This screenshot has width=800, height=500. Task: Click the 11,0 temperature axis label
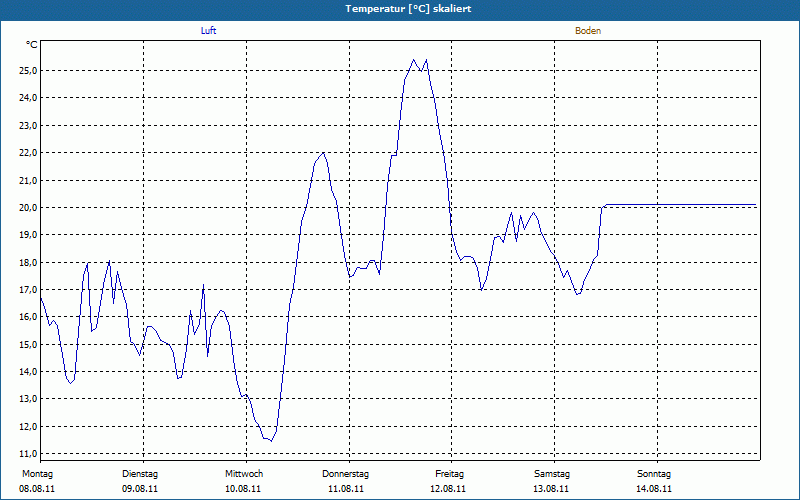pos(28,454)
